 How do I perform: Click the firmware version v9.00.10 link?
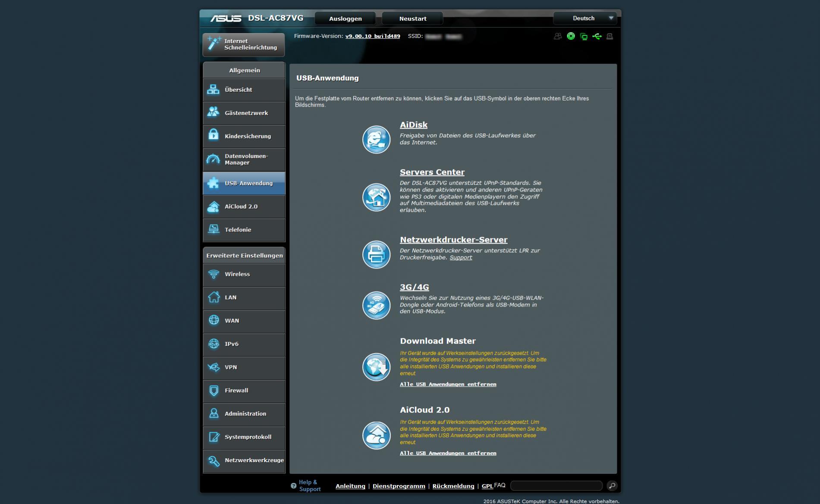372,36
